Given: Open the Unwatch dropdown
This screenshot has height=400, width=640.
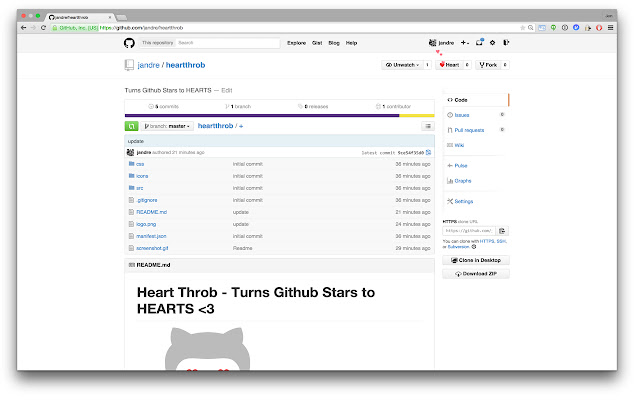Looking at the screenshot, I should point(402,65).
